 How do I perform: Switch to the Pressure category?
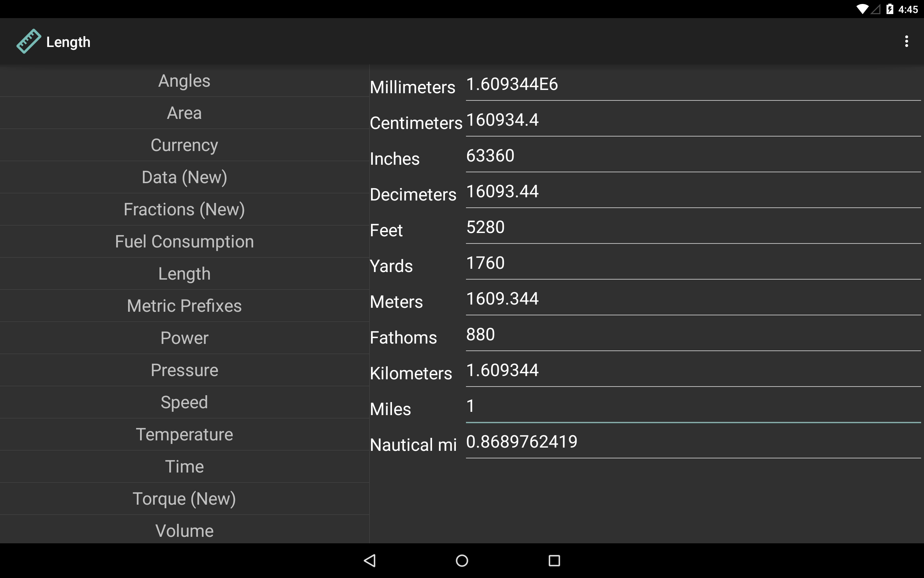184,370
